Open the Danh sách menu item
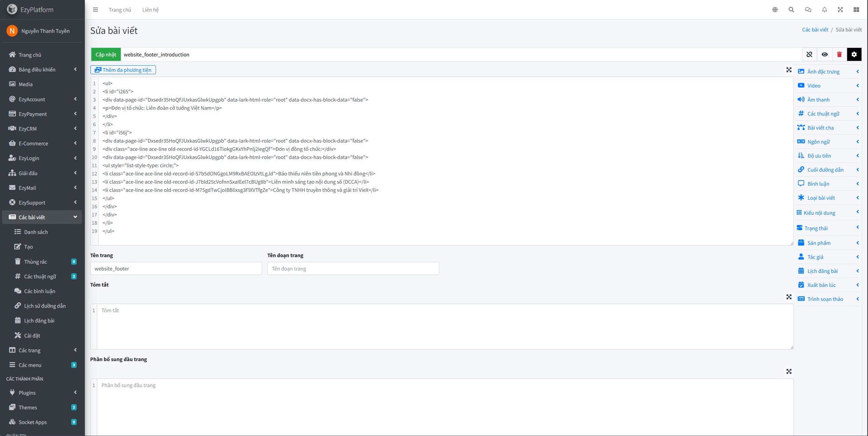The height and width of the screenshot is (436, 868). point(36,232)
